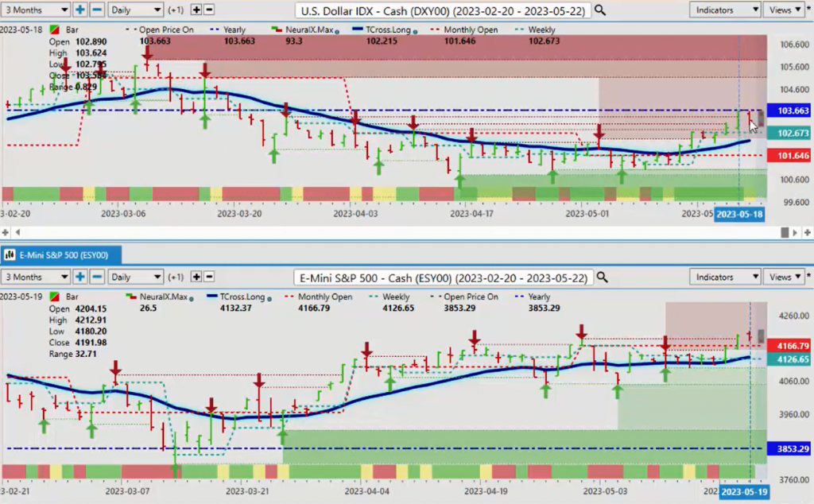Image resolution: width=814 pixels, height=504 pixels.
Task: Open the 3 Months range dropdown on the E-Mini chart
Action: [x=35, y=277]
